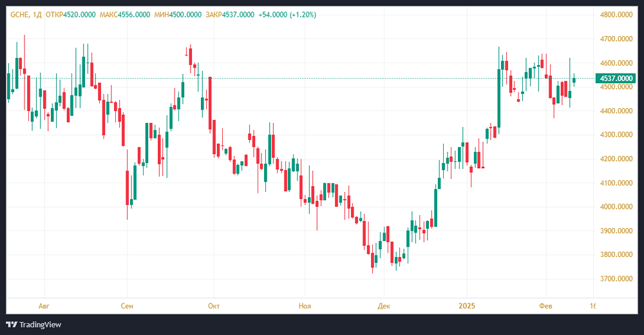Image resolution: width=644 pixels, height=335 pixels.
Task: Click the 3900.0000 price axis label
Action: tap(616, 231)
